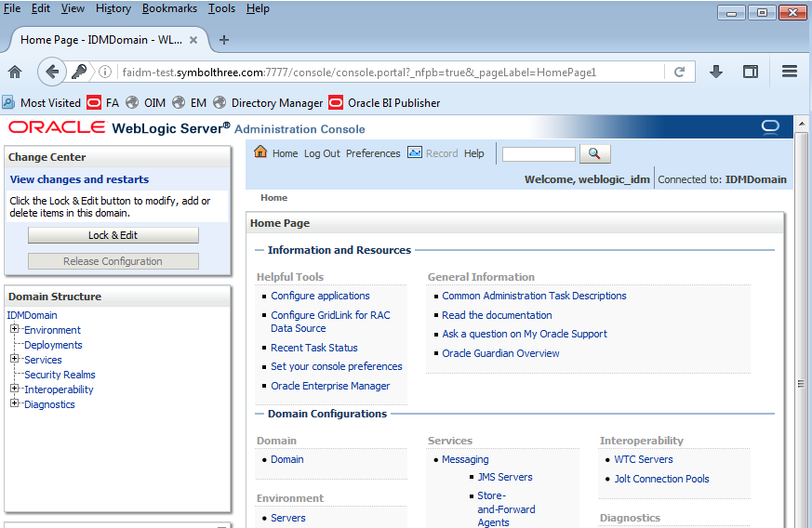
Task: Click the browser back arrow button
Action: tap(52, 72)
